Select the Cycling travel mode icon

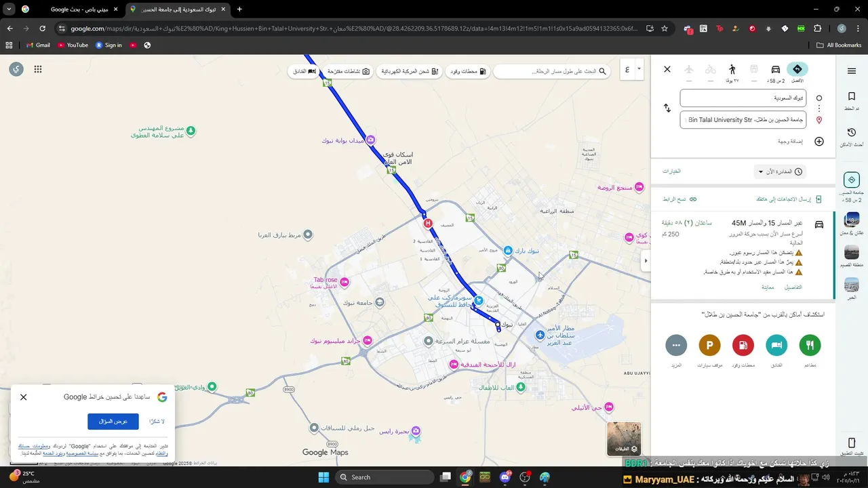click(711, 69)
